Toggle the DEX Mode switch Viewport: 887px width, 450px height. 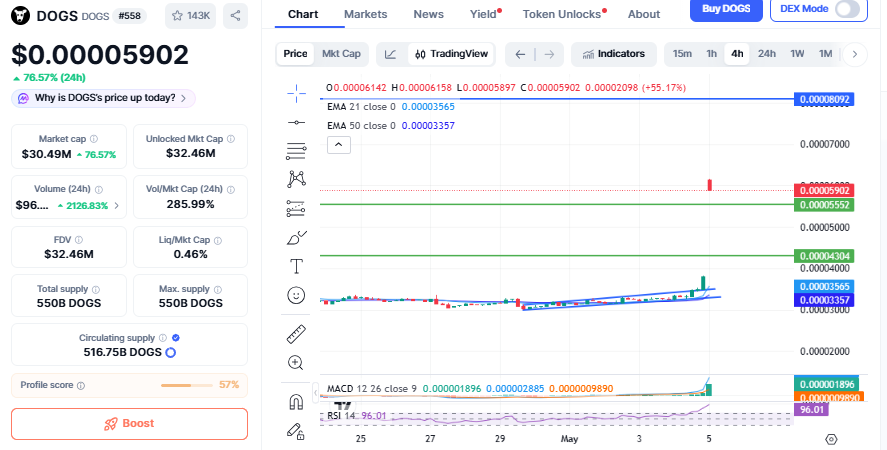coord(847,9)
